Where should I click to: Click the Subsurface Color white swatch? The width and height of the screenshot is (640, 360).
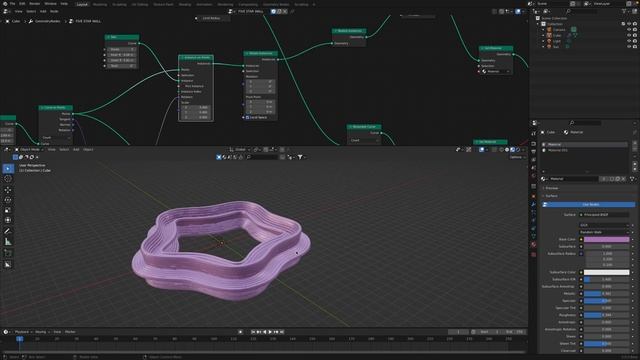click(607, 272)
